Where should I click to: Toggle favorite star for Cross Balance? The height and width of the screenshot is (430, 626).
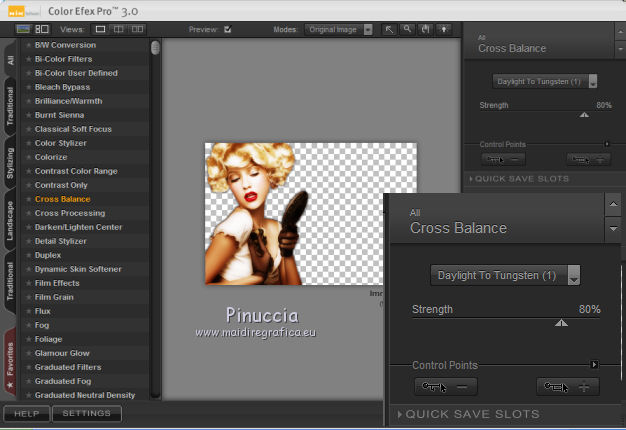tap(28, 199)
